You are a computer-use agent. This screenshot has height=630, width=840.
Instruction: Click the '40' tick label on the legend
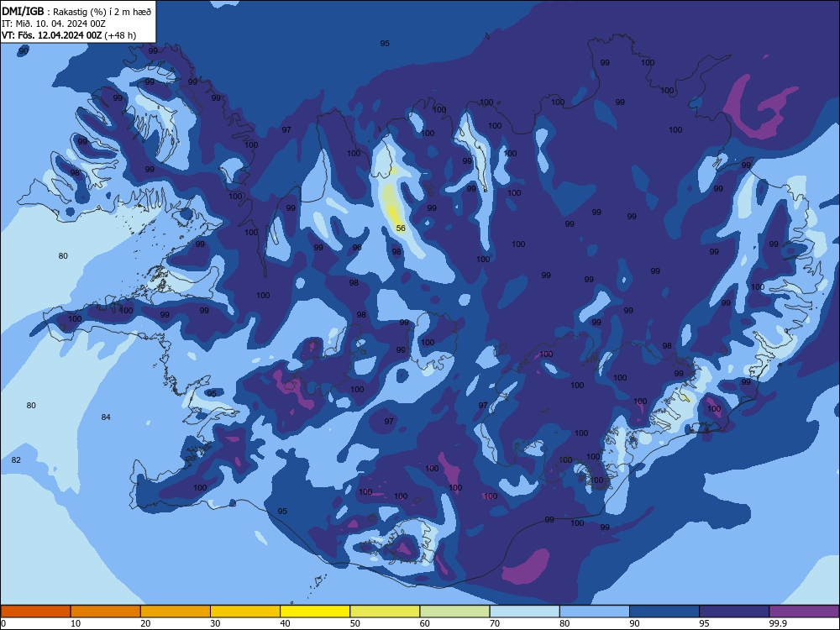coord(285,623)
